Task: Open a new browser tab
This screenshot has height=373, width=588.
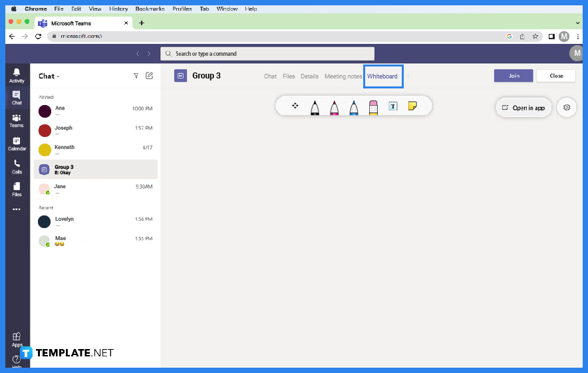Action: [142, 23]
